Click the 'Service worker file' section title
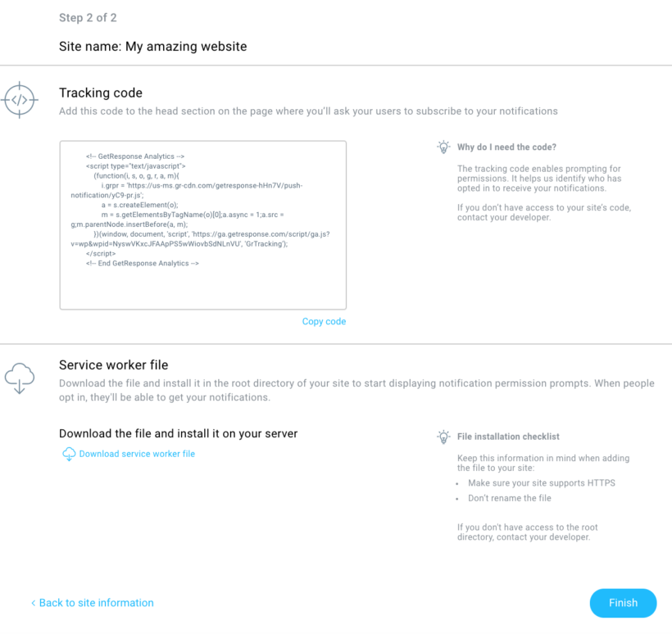Image resolution: width=672 pixels, height=634 pixels. pos(112,365)
